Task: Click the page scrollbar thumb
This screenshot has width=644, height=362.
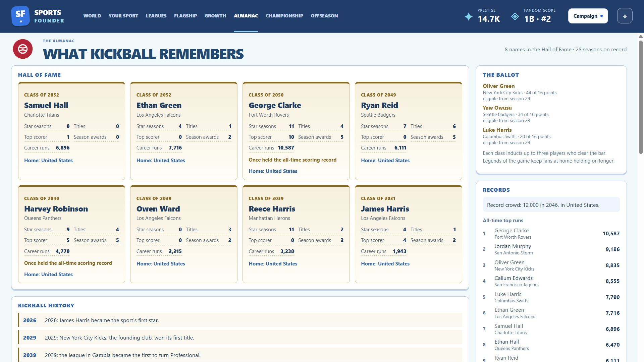Action: pyautogui.click(x=641, y=97)
